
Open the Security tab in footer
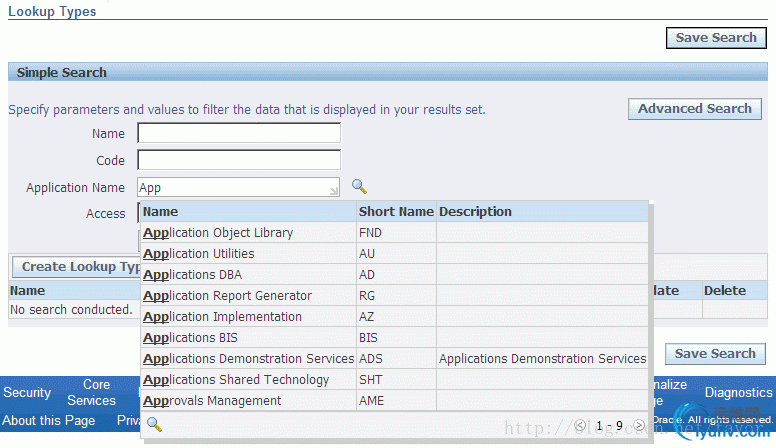[x=27, y=393]
